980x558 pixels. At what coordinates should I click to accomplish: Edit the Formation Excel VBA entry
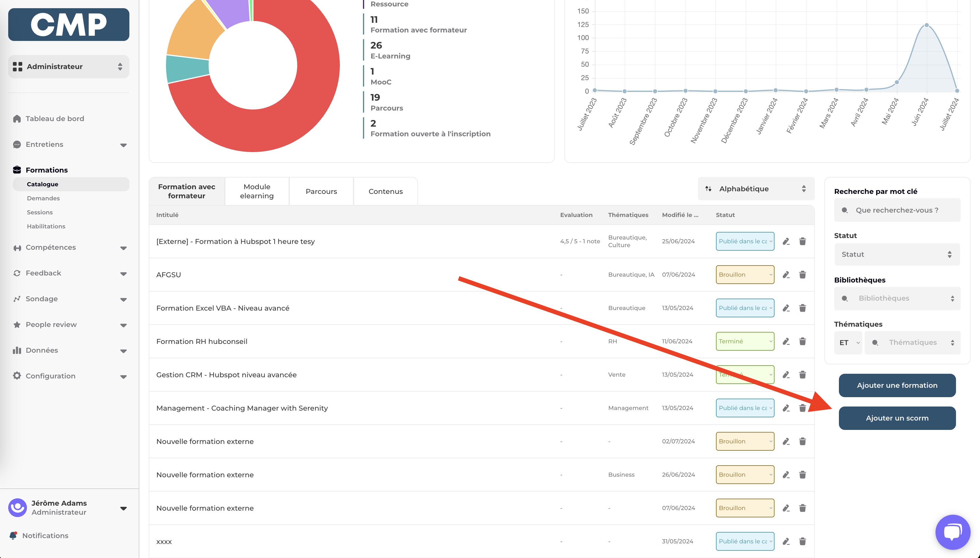786,308
